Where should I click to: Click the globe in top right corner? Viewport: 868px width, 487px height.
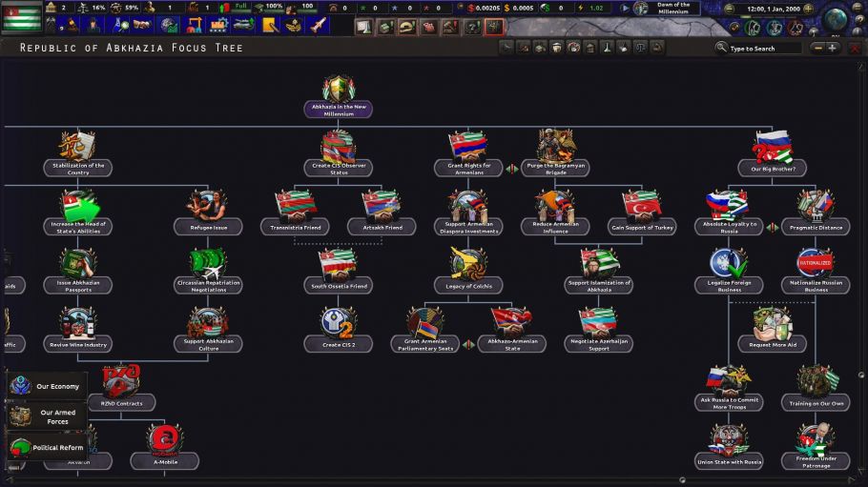(836, 18)
